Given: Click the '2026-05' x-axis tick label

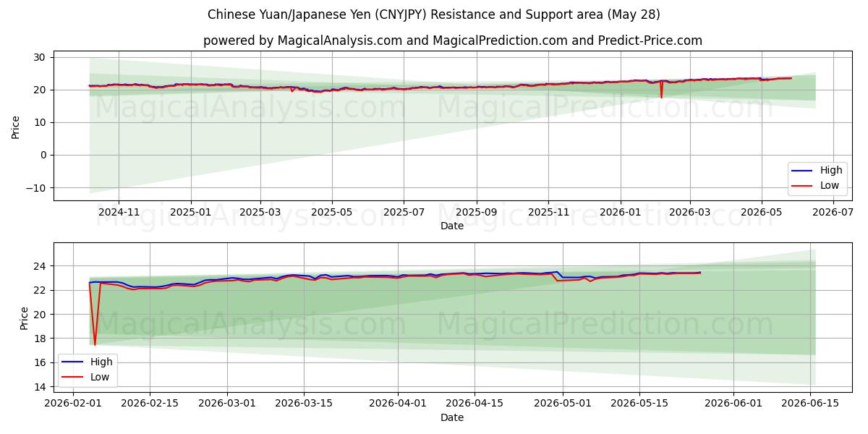Looking at the screenshot, I should point(761,212).
